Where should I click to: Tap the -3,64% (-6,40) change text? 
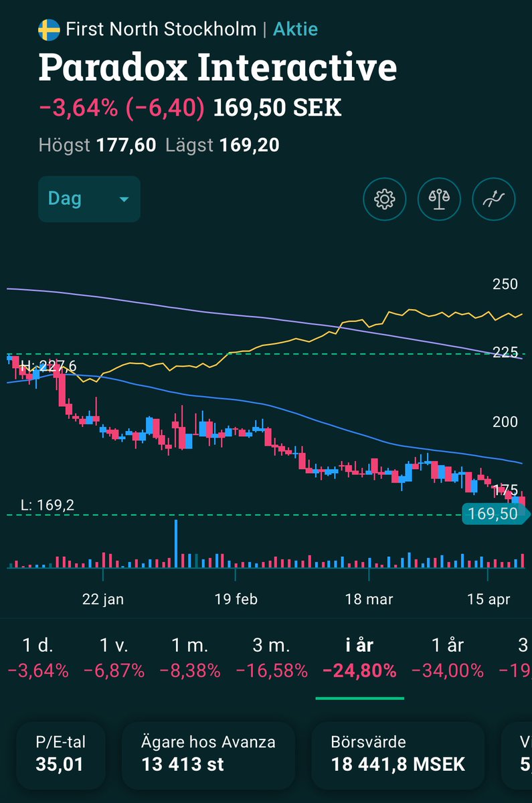(x=122, y=108)
